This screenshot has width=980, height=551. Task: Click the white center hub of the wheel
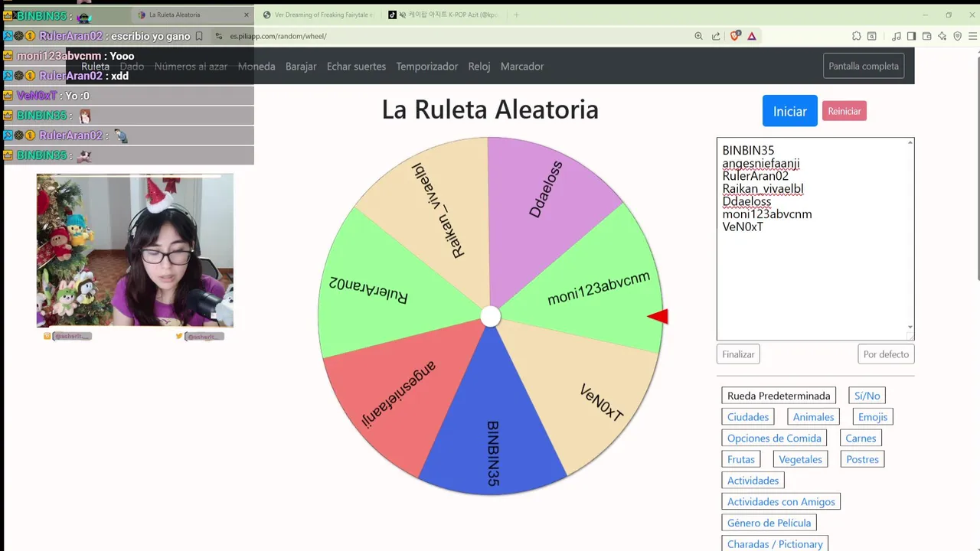(x=491, y=317)
